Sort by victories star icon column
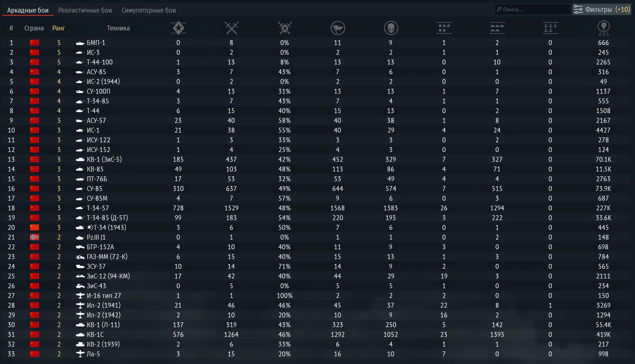 click(178, 28)
